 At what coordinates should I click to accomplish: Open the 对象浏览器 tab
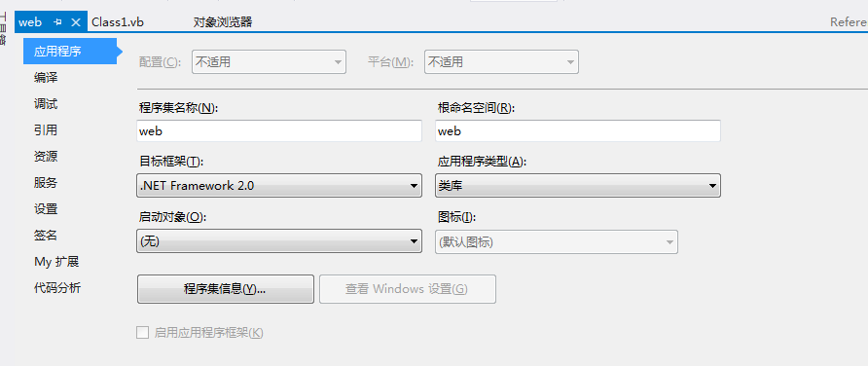coord(223,22)
